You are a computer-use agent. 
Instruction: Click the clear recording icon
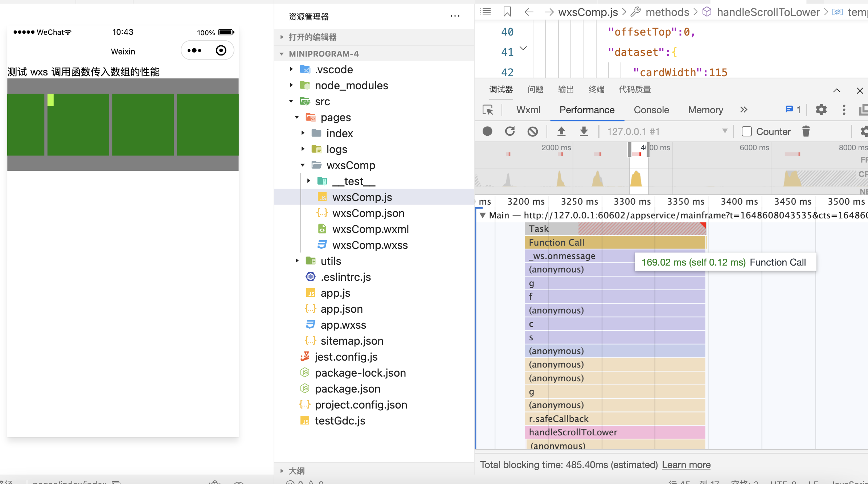(532, 131)
